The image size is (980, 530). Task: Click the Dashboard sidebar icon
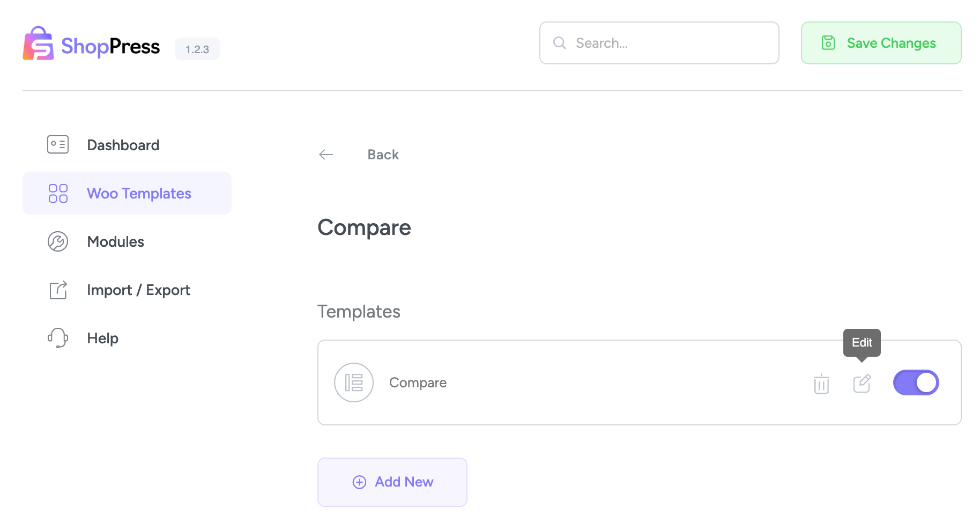pos(57,144)
